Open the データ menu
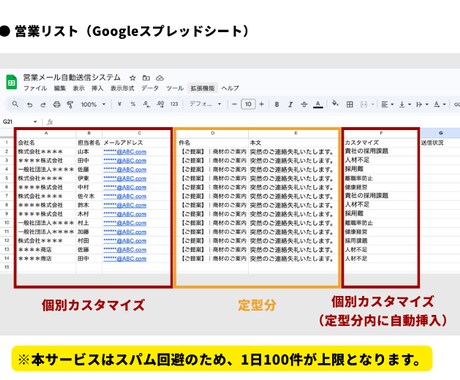 pyautogui.click(x=150, y=88)
